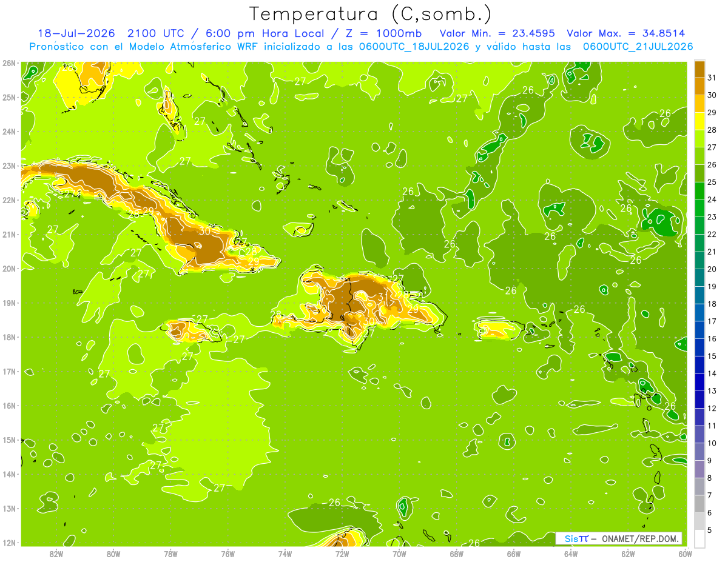Pick the orange swatch between 30 and 31

[699, 86]
